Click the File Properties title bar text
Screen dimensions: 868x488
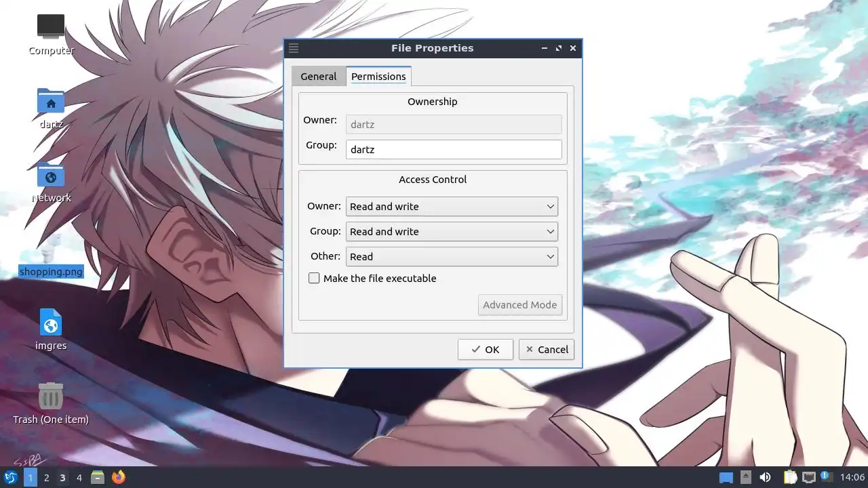pyautogui.click(x=433, y=48)
